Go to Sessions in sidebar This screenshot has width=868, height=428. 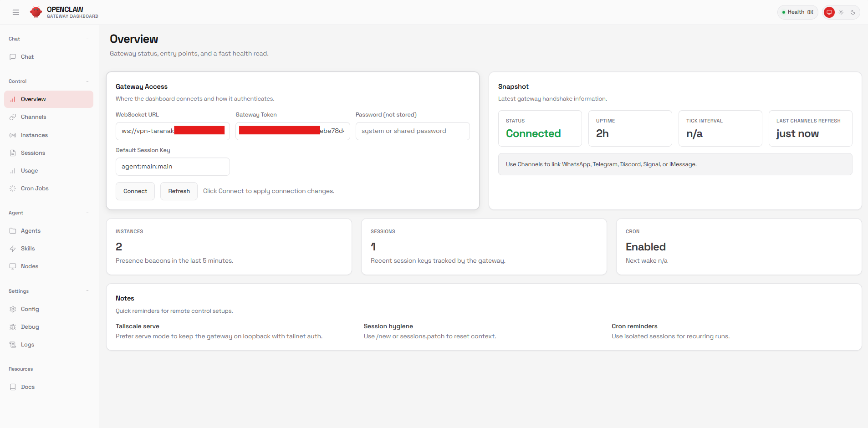coord(33,153)
